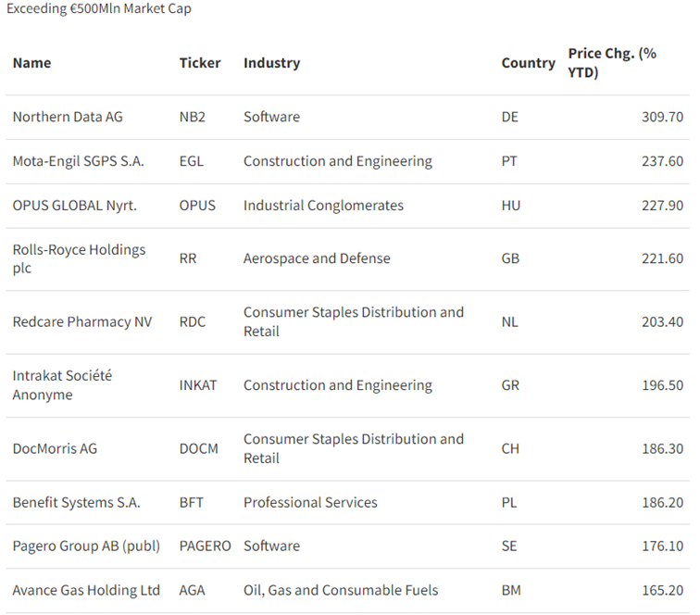Viewport: 700px width, 615px height.
Task: Click the Intrakat Société Anonyme name
Action: point(61,385)
